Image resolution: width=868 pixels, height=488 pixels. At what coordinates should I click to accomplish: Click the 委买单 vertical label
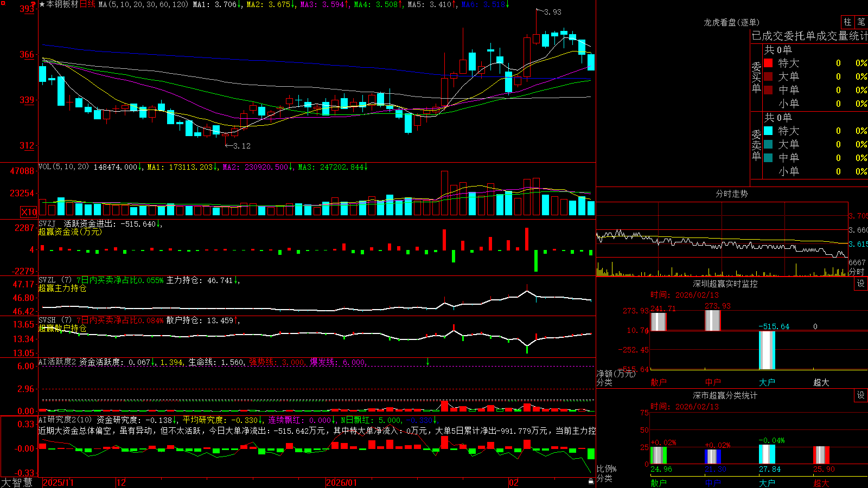[756, 78]
